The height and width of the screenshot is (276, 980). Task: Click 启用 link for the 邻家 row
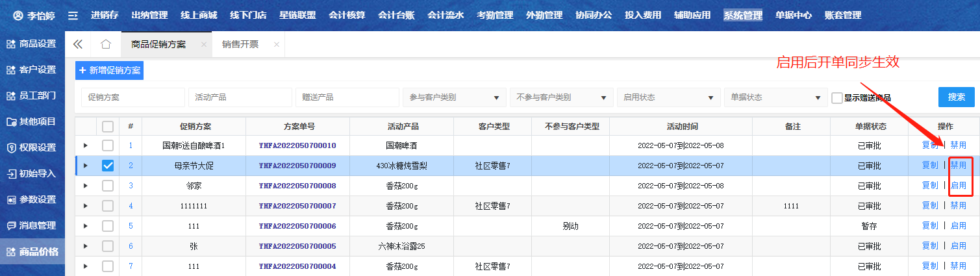(958, 185)
